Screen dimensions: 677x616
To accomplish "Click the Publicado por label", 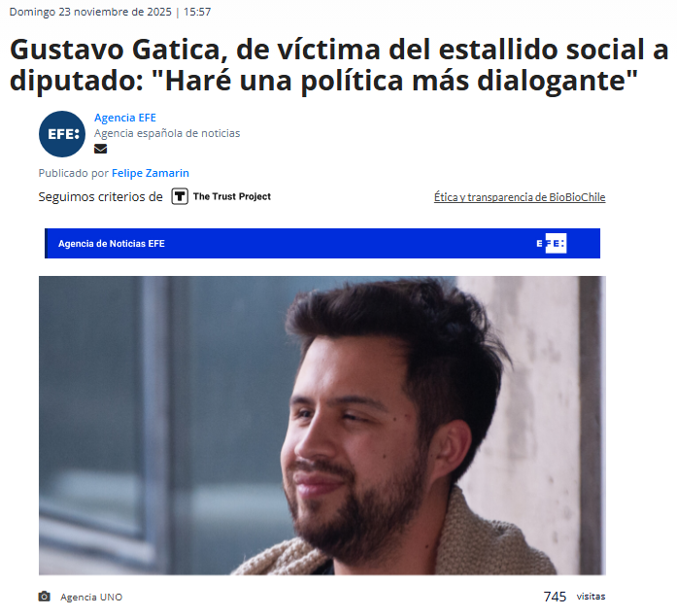I will tap(74, 173).
